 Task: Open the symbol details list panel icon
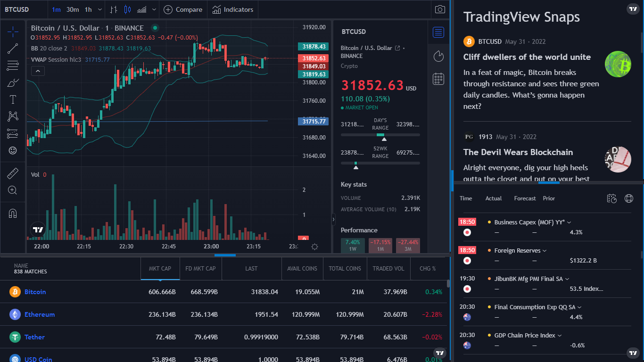(x=438, y=32)
